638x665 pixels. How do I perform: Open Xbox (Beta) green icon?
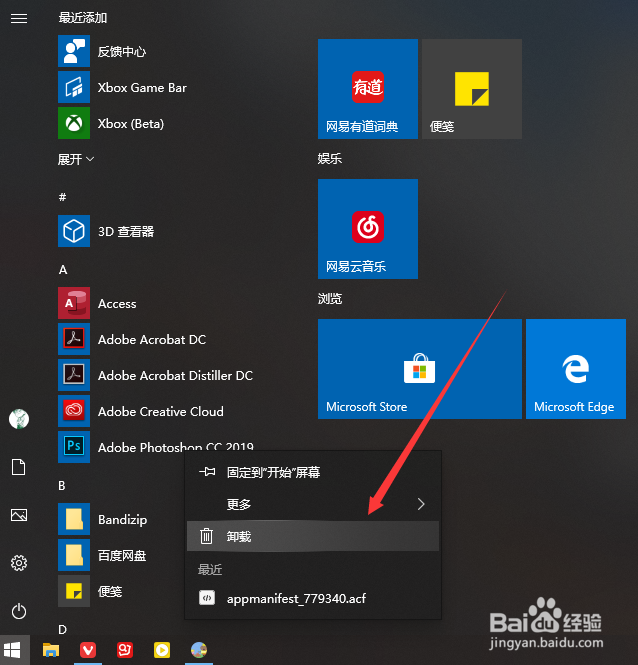pos(74,123)
